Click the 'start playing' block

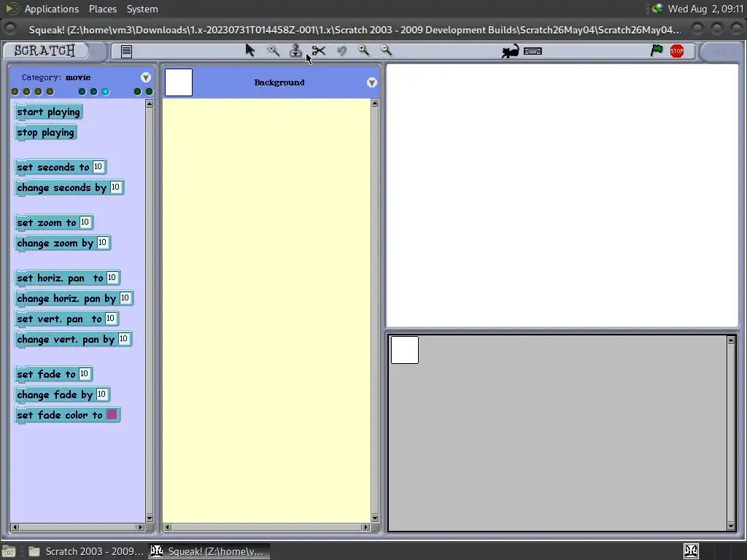point(49,112)
